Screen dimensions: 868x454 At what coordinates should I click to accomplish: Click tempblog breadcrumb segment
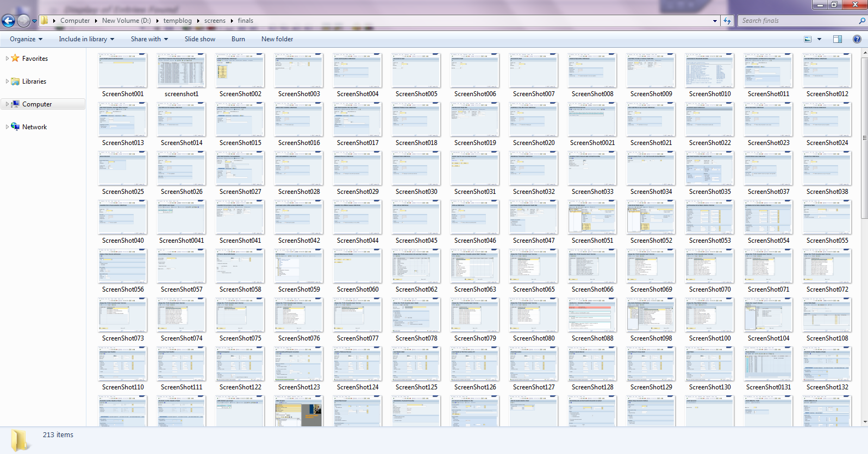click(178, 21)
